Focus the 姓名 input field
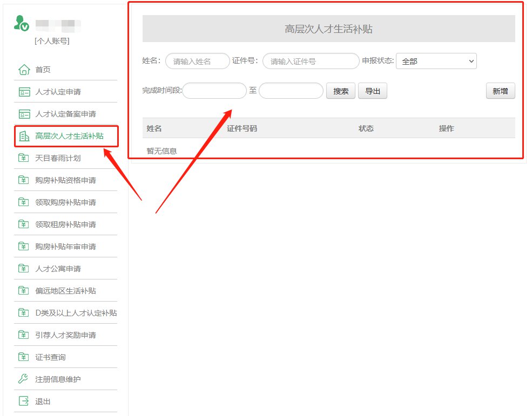 197,62
